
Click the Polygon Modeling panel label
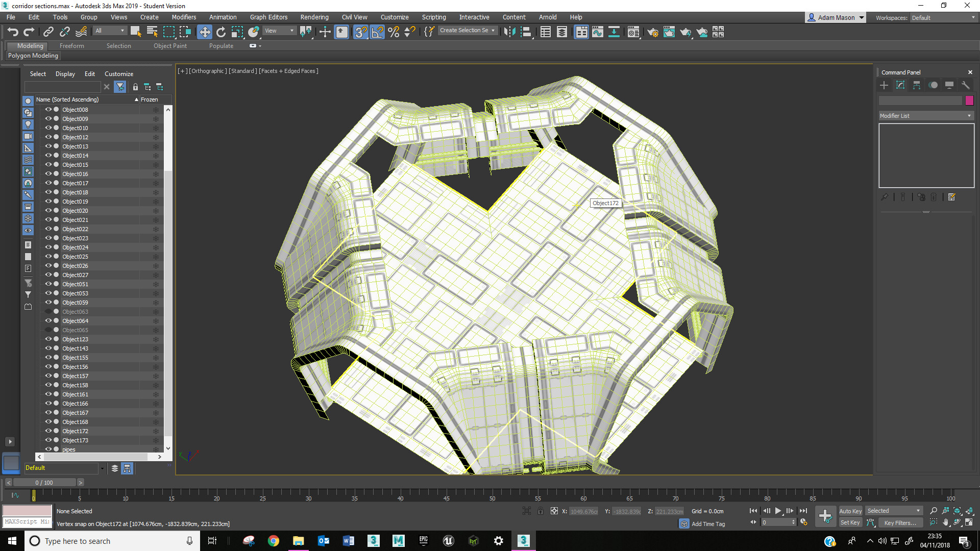pyautogui.click(x=33, y=56)
